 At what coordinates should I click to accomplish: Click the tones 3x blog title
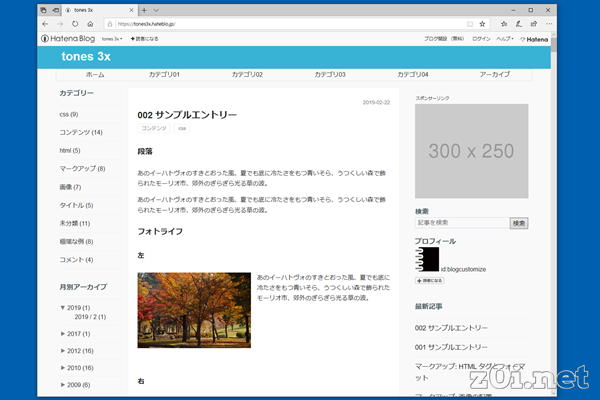[x=86, y=57]
